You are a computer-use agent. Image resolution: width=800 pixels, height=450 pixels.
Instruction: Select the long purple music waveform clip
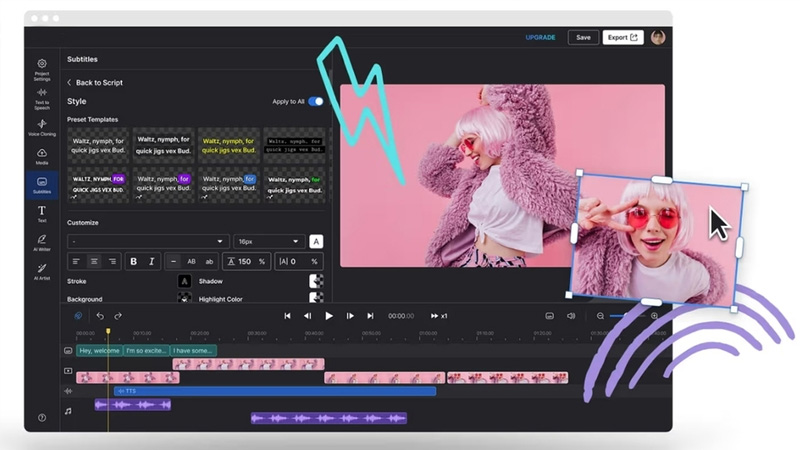click(329, 418)
